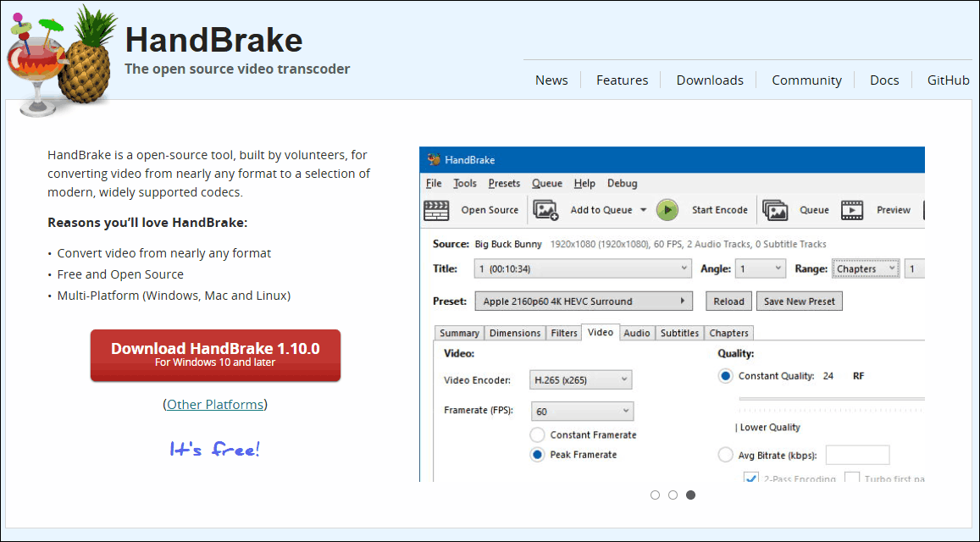This screenshot has width=980, height=542.
Task: Go to the News page
Action: [x=551, y=80]
